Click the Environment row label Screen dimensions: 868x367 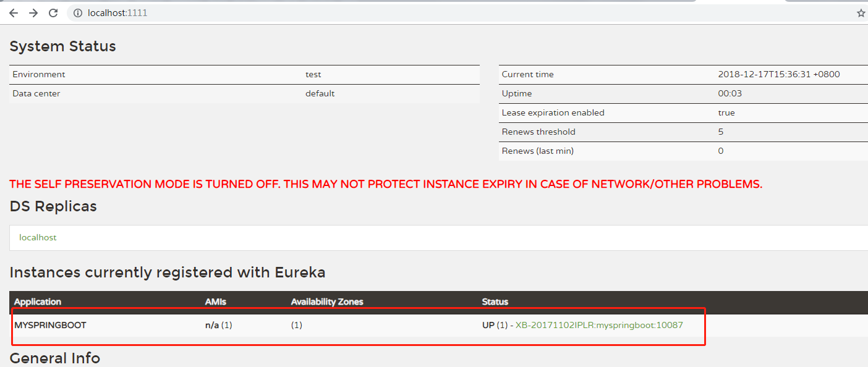(38, 74)
